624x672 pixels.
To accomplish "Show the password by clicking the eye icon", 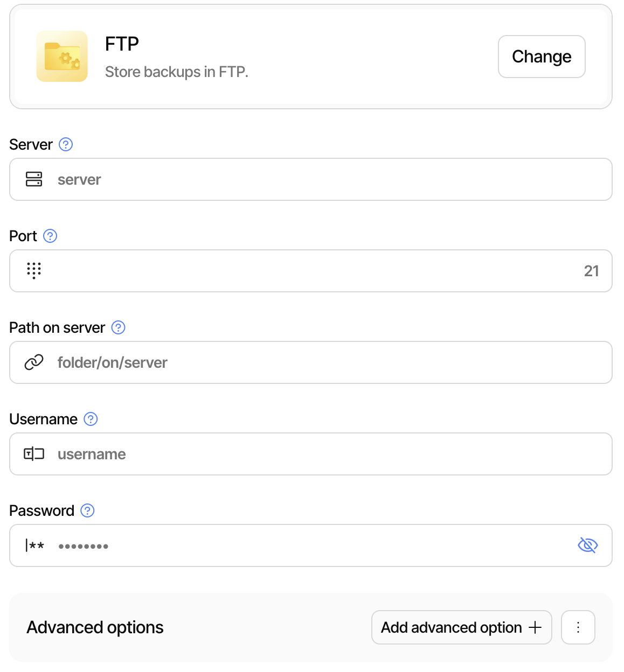I will click(587, 545).
